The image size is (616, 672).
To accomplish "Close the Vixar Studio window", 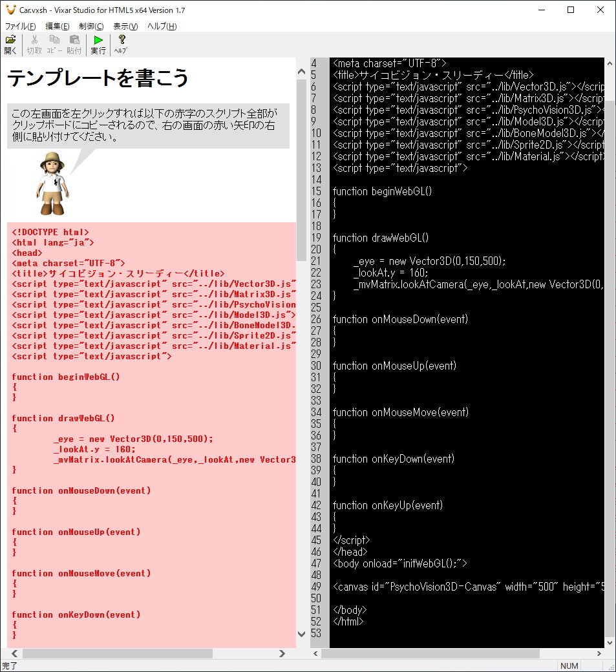I will 600,10.
